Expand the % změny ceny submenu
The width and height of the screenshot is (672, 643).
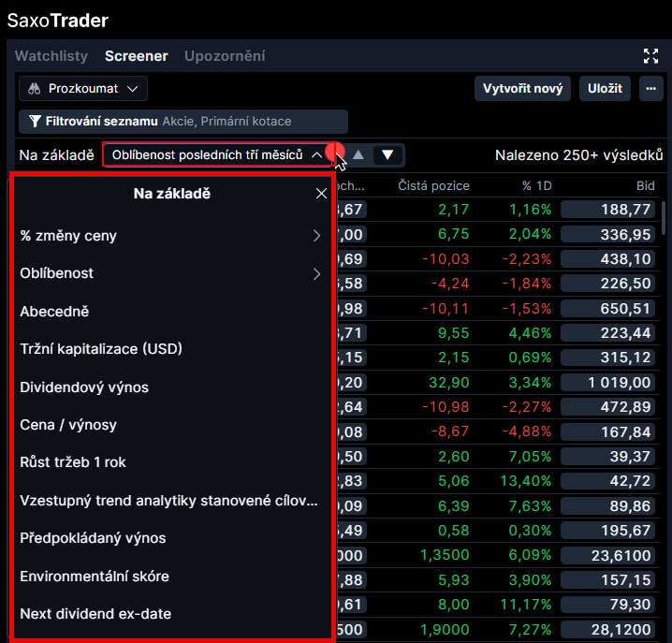(316, 236)
